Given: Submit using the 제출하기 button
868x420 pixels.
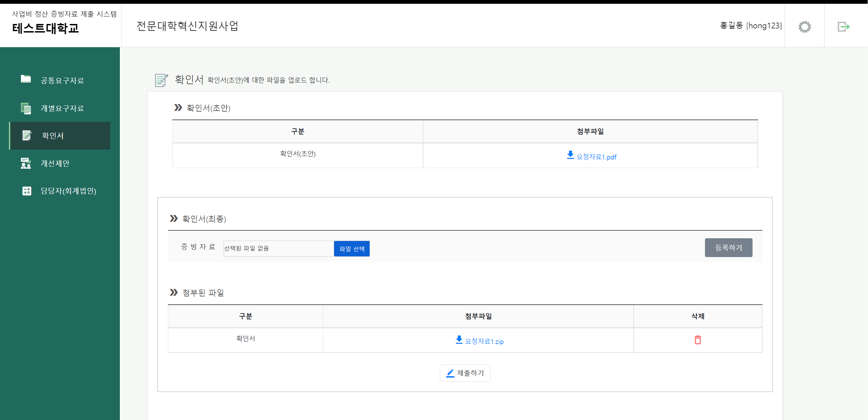Looking at the screenshot, I should point(465,373).
